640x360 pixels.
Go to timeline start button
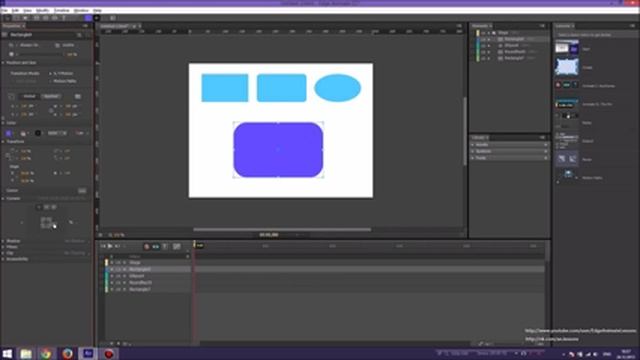pyautogui.click(x=103, y=246)
